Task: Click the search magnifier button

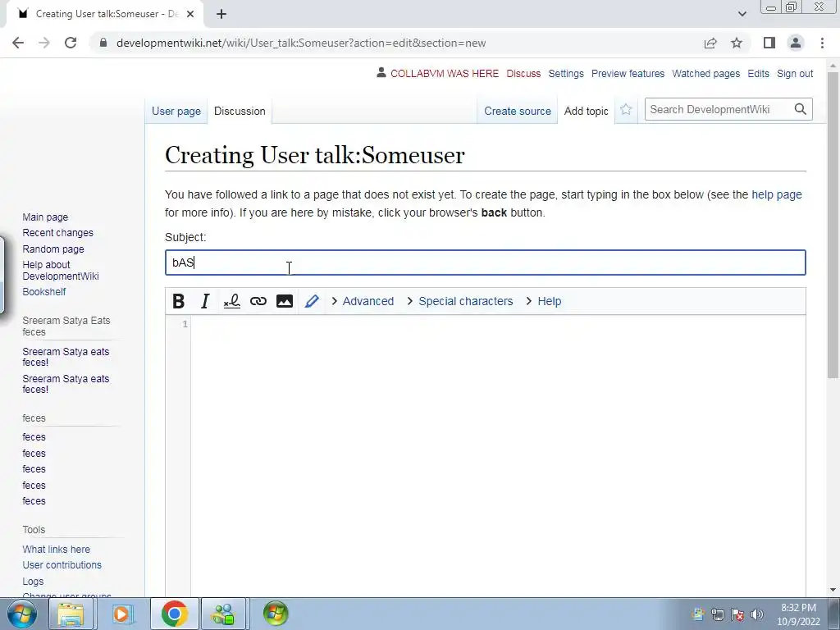Action: (800, 109)
